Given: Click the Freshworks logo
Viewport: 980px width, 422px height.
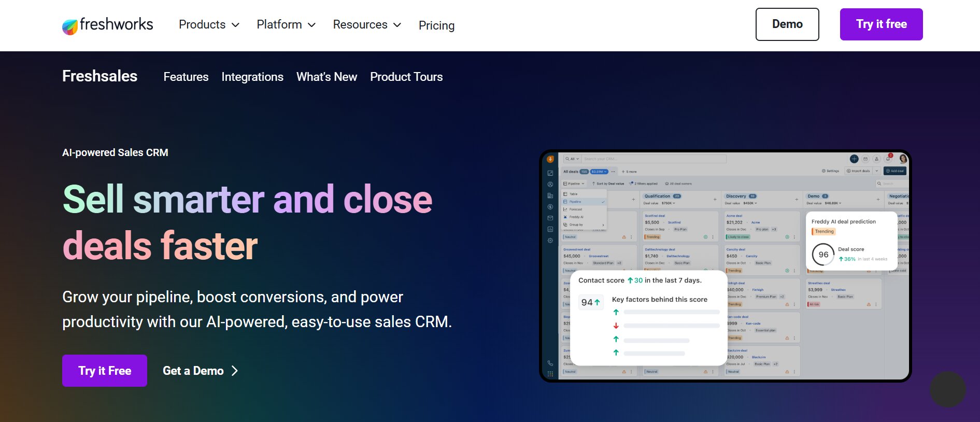Looking at the screenshot, I should click(107, 25).
